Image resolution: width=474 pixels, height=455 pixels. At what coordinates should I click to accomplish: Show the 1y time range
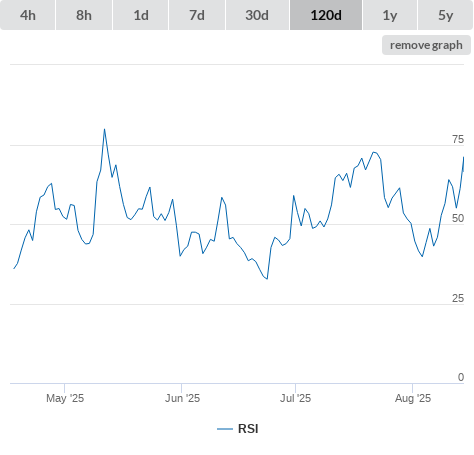pyautogui.click(x=390, y=15)
